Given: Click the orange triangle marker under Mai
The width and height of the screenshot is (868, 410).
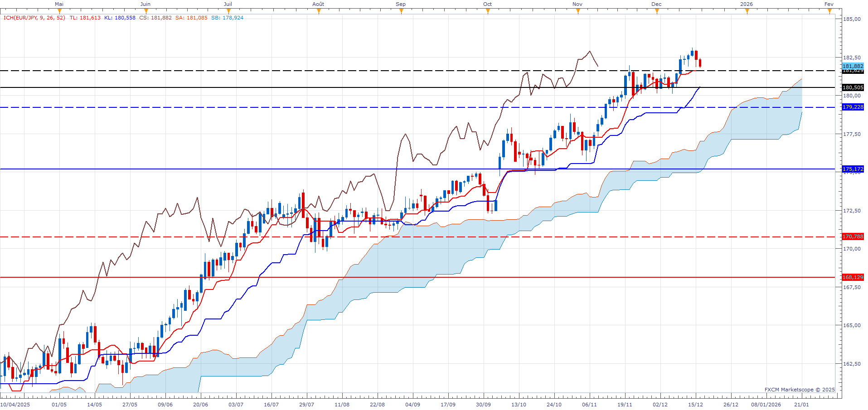Looking at the screenshot, I should click(x=59, y=11).
